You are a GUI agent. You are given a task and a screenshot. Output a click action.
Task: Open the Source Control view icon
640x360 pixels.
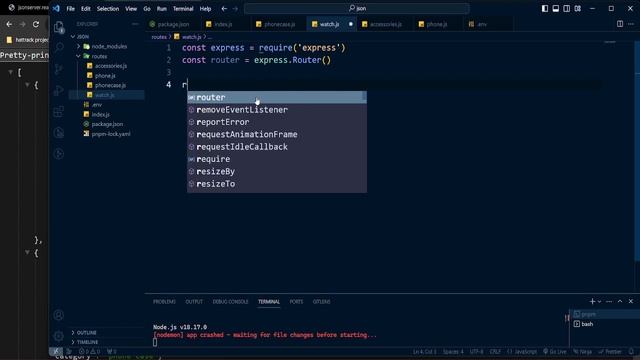click(x=59, y=69)
